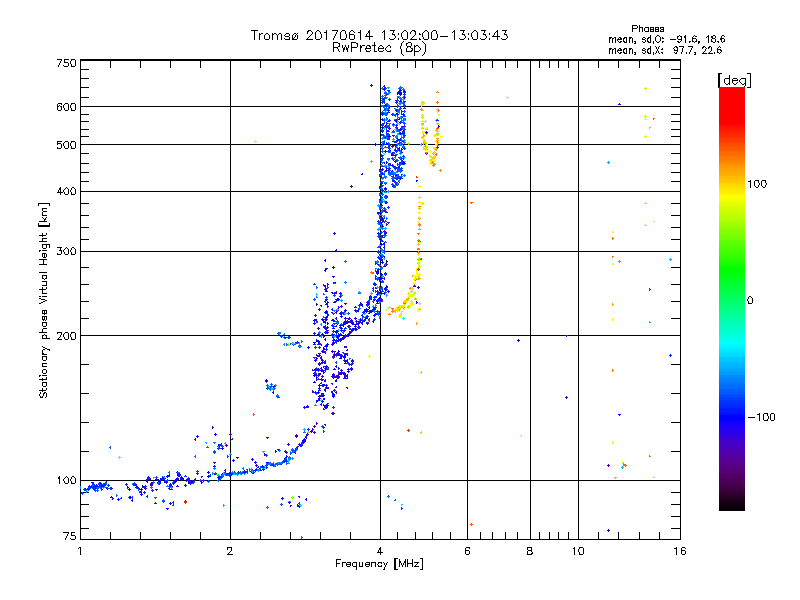Click the x-axis label "10"
This screenshot has width=800, height=600.
578,551
